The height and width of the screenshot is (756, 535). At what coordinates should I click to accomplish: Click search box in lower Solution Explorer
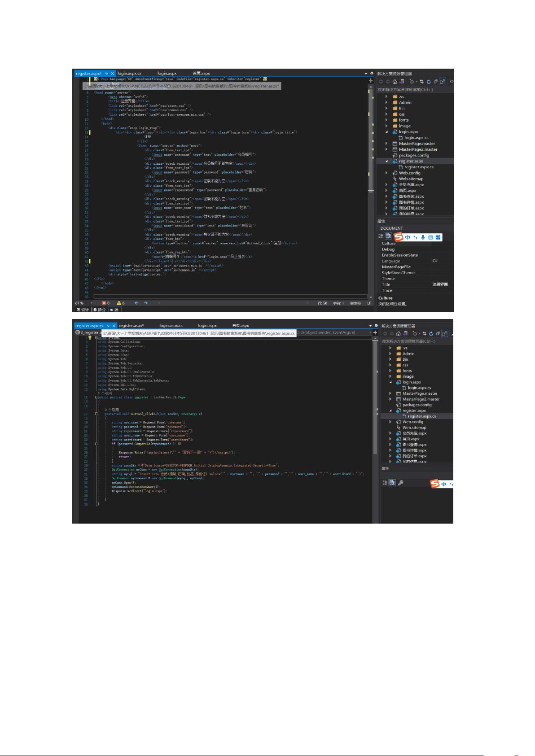[417, 341]
